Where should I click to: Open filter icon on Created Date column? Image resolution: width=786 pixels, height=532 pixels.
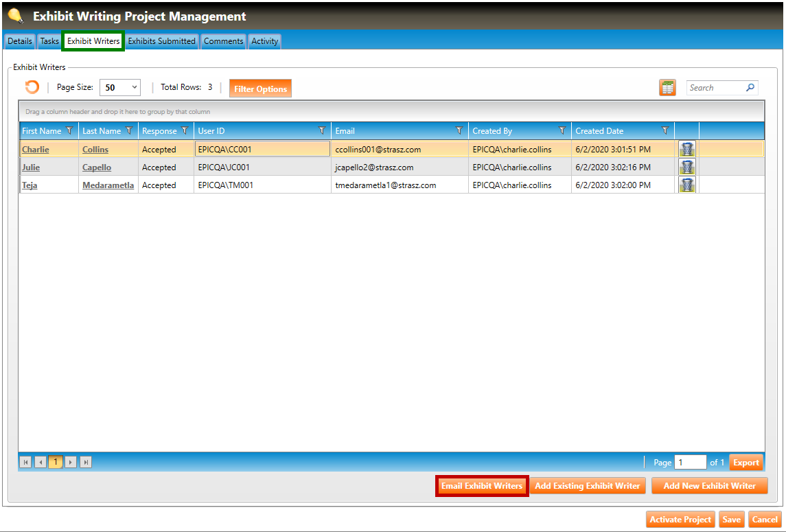(664, 130)
